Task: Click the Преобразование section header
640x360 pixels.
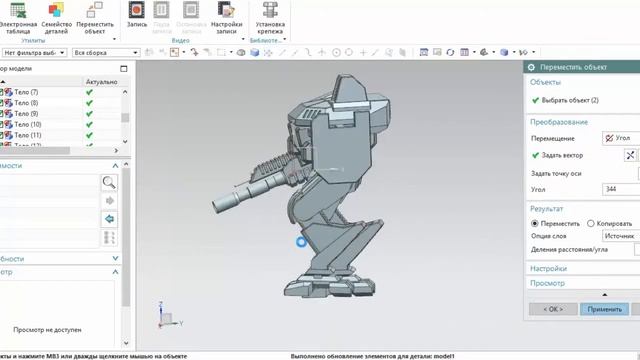Action: [559, 122]
